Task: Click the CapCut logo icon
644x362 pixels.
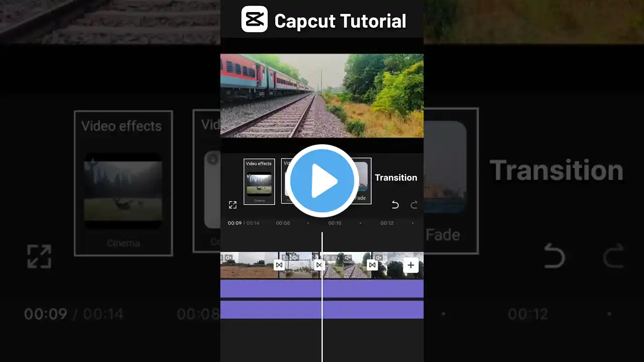Action: [254, 20]
